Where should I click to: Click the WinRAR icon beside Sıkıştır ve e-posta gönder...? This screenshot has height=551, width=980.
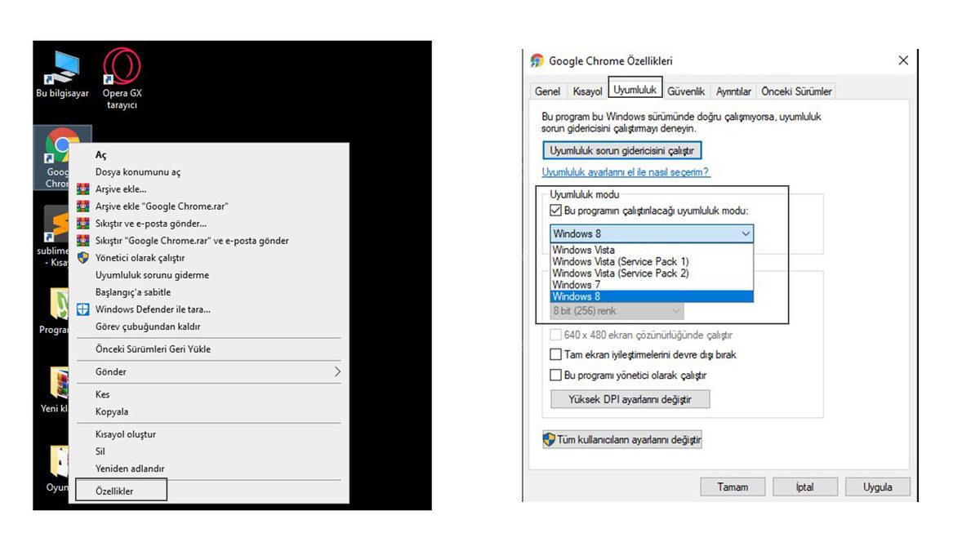(x=82, y=224)
